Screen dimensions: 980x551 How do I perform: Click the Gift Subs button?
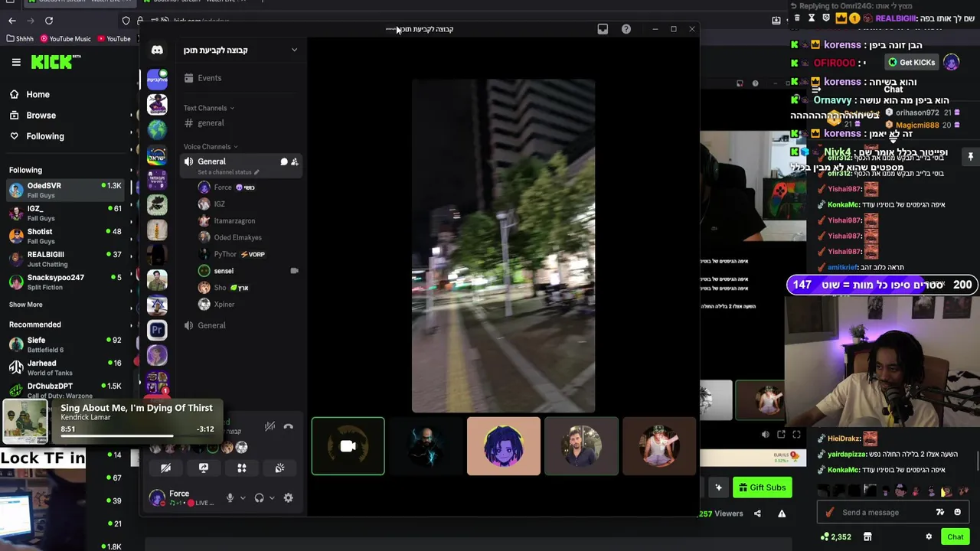click(x=763, y=487)
